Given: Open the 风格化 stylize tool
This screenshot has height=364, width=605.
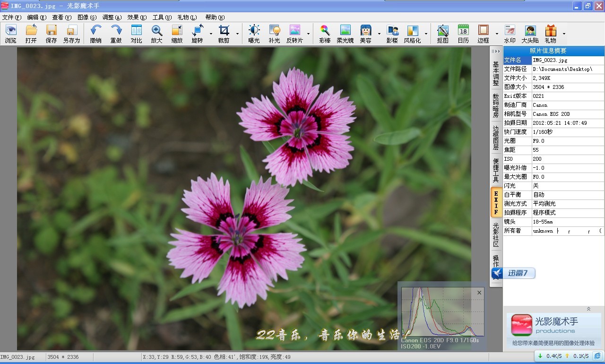Looking at the screenshot, I should pos(412,34).
